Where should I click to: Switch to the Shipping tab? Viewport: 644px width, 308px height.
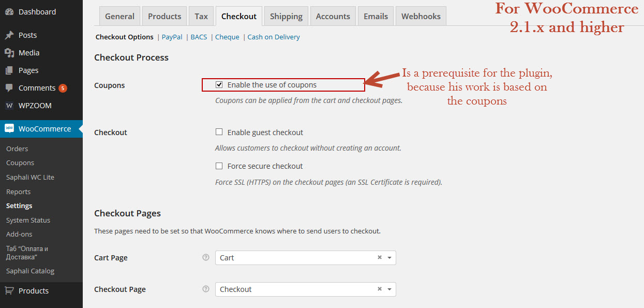286,16
